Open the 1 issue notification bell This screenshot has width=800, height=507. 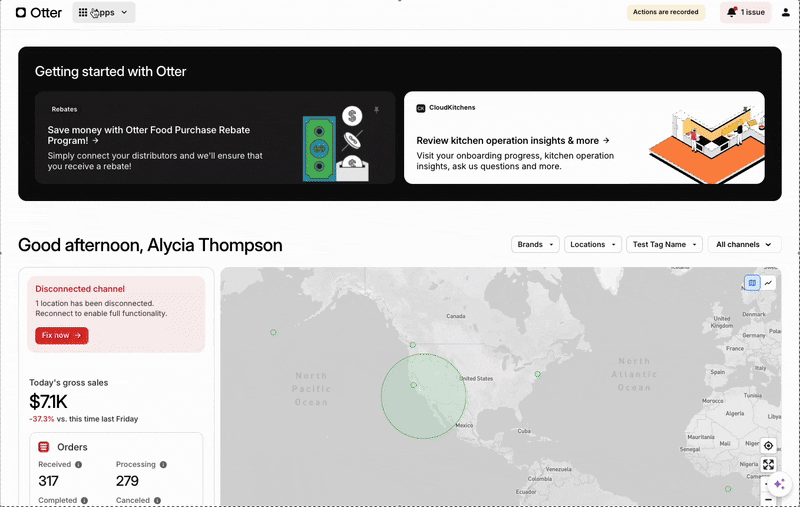[745, 12]
